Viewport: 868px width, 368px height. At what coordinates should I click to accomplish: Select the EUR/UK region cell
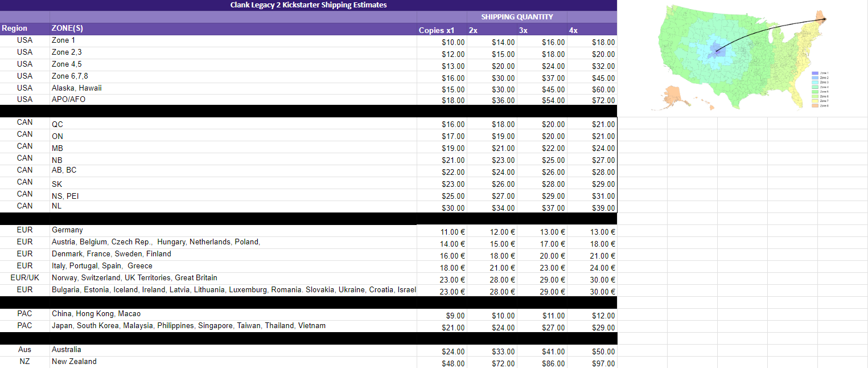click(25, 278)
